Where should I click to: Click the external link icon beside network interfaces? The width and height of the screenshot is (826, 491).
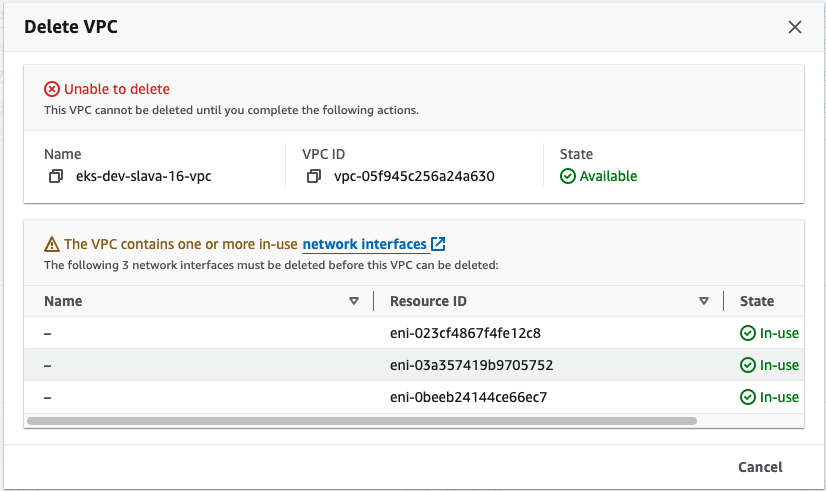438,244
